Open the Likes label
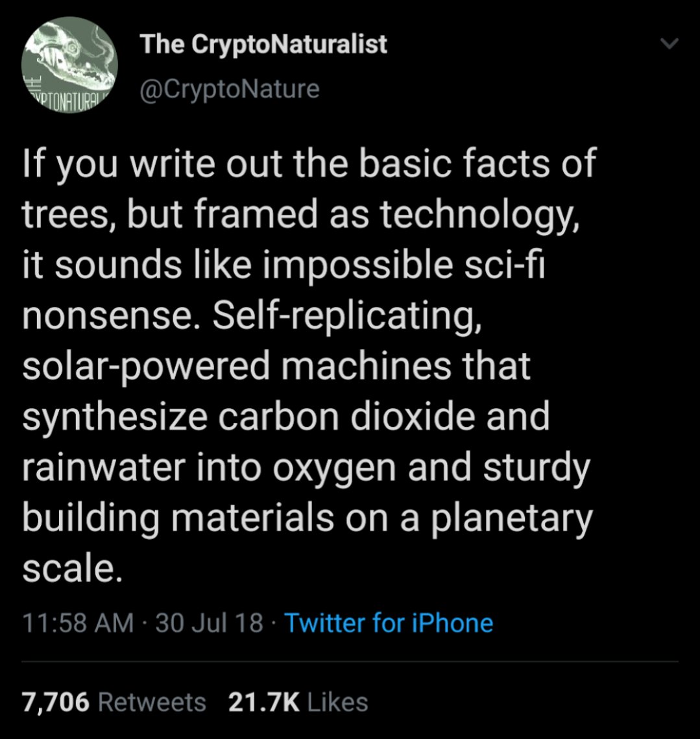The height and width of the screenshot is (739, 700). coord(337,702)
